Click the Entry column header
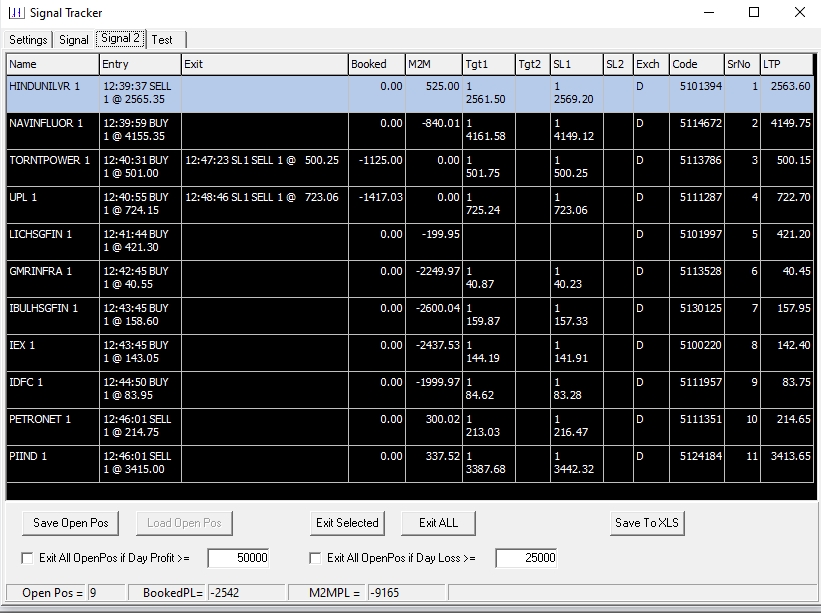 (140, 64)
